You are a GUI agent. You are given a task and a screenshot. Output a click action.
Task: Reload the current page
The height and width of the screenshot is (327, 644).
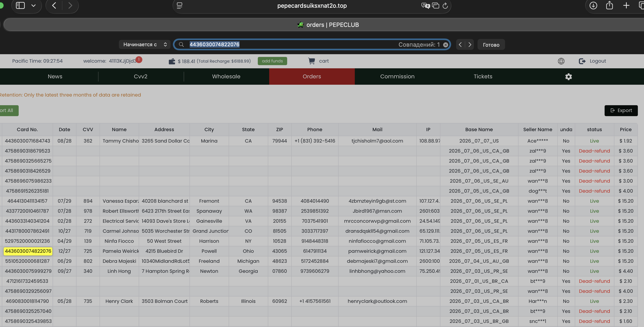click(445, 5)
